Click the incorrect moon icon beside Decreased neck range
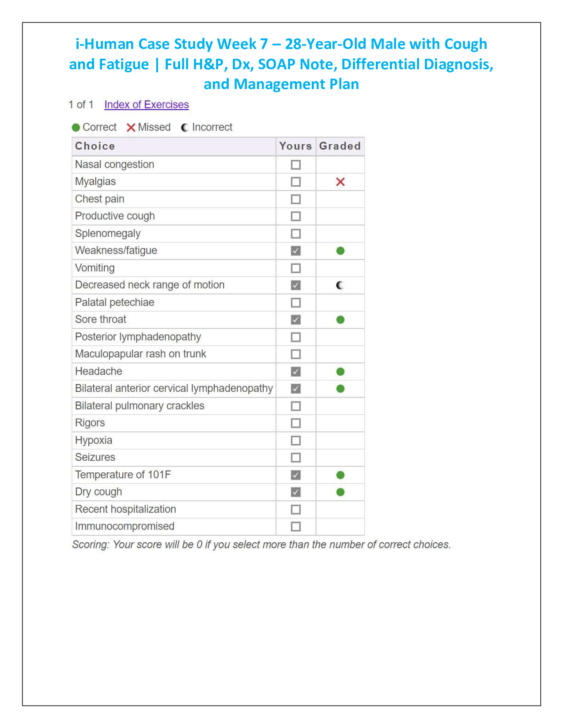563x728 pixels. 340,285
